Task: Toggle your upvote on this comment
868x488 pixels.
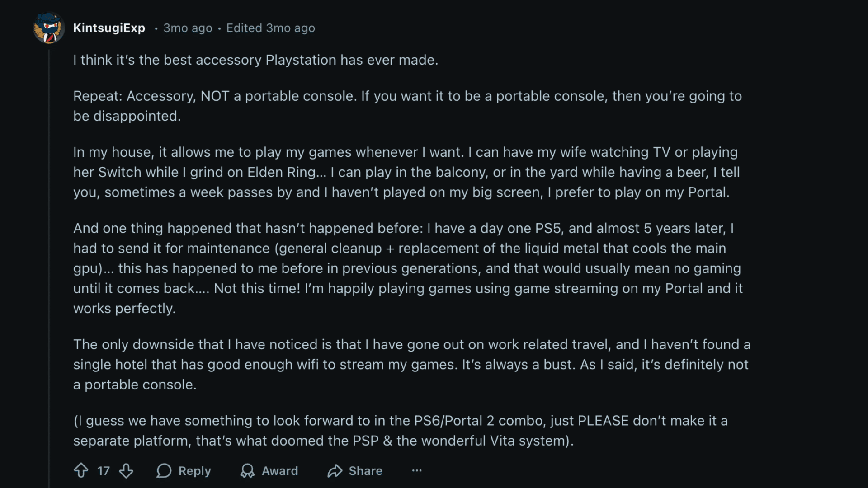Action: tap(81, 471)
